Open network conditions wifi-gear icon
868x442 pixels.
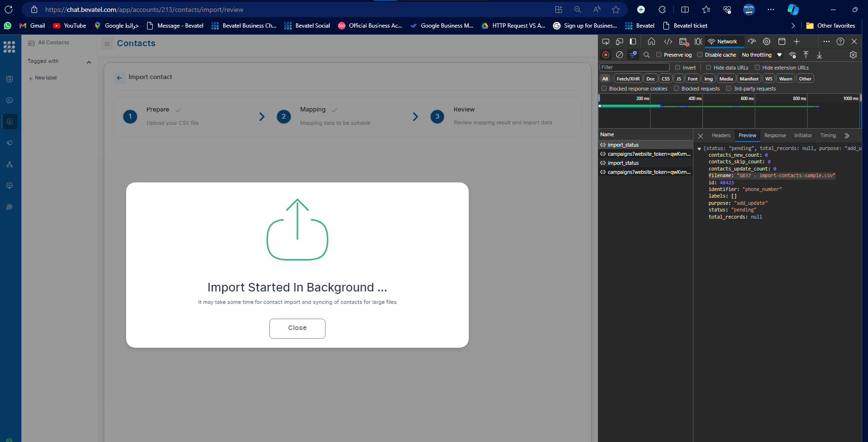click(792, 55)
